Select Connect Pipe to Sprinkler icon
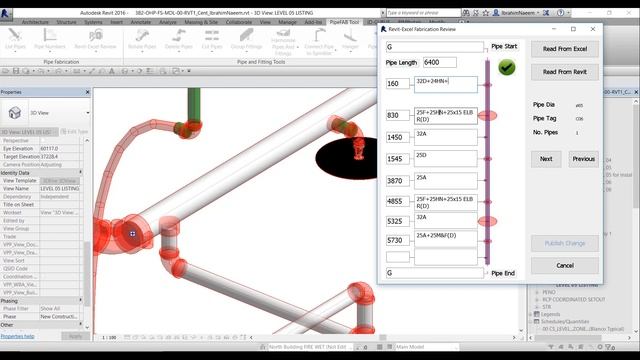640x360 pixels. (320, 35)
